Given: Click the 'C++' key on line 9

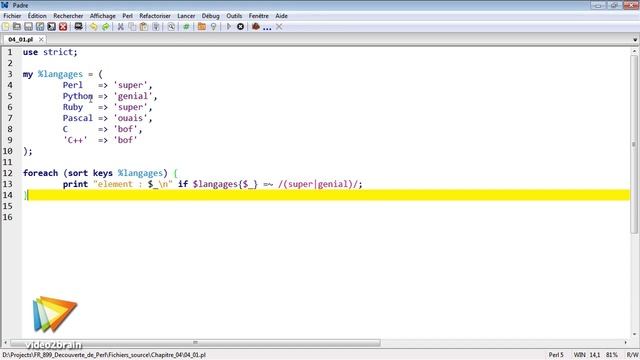Looking at the screenshot, I should 75,140.
